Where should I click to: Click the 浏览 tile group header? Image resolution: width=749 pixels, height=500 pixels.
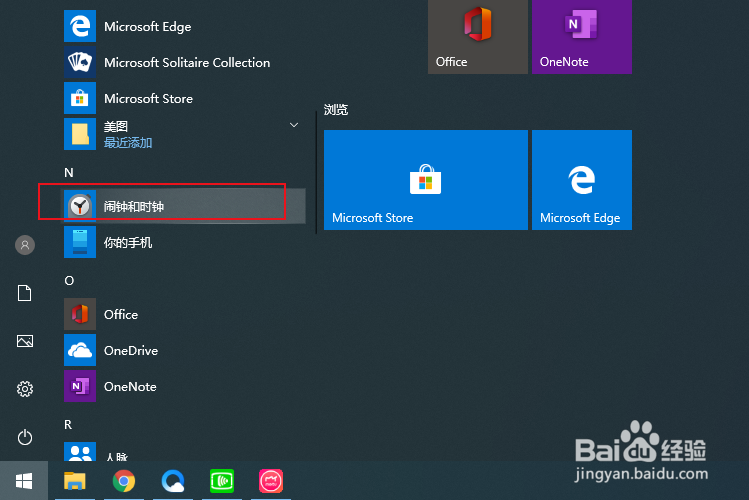click(336, 110)
